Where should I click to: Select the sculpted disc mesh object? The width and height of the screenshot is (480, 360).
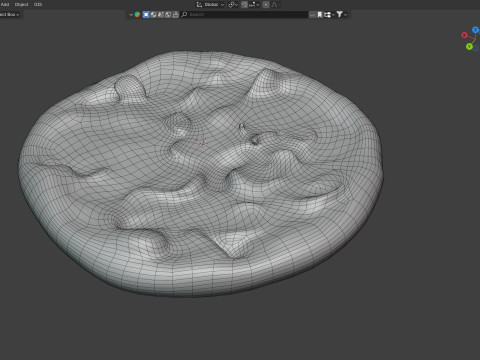tap(200, 173)
